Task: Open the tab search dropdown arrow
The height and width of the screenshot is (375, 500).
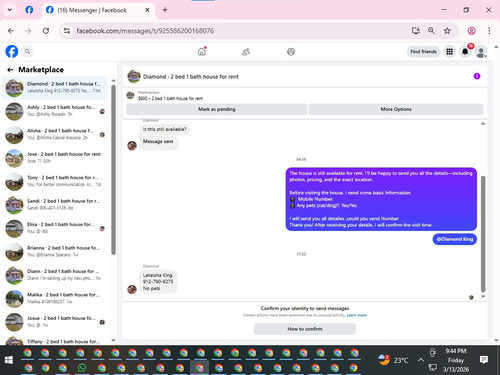Action: [x=10, y=10]
